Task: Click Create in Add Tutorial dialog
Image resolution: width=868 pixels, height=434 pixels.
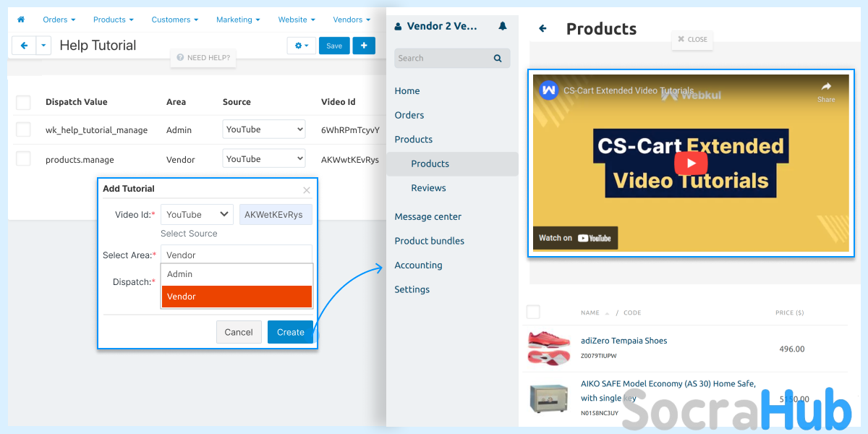Action: click(290, 332)
